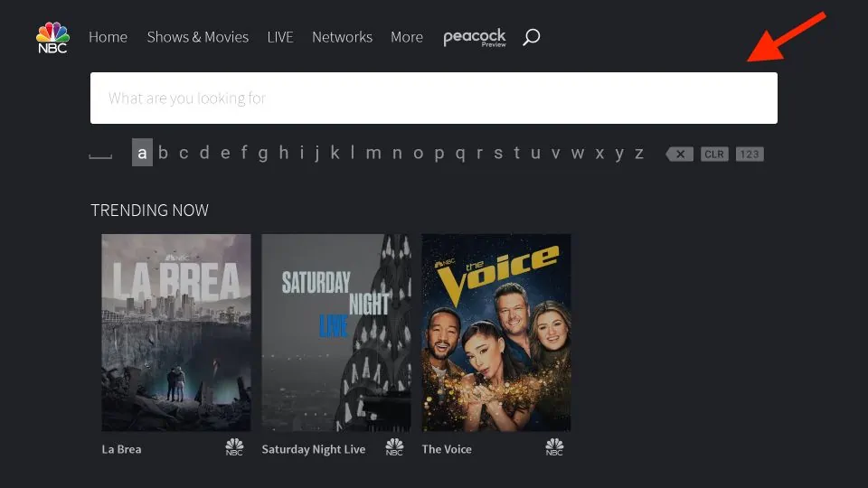Switch keyboard to 123 numbers
868x488 pixels.
(x=750, y=155)
